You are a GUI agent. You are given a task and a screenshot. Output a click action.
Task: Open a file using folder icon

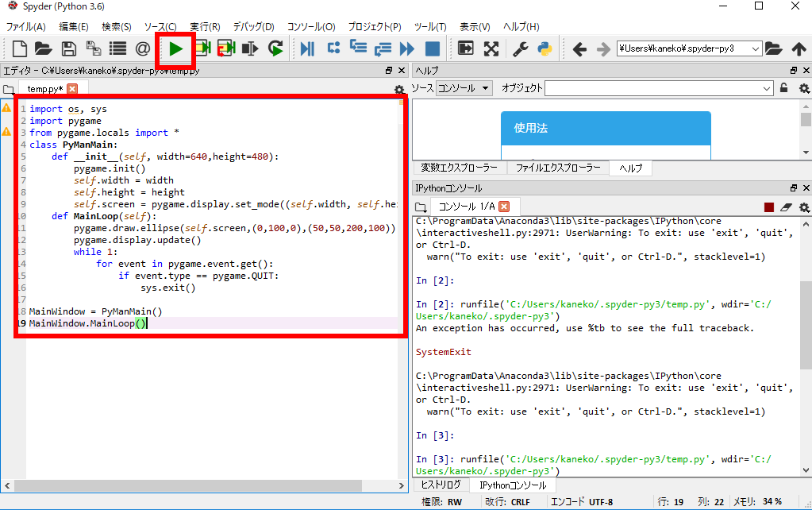[x=44, y=48]
